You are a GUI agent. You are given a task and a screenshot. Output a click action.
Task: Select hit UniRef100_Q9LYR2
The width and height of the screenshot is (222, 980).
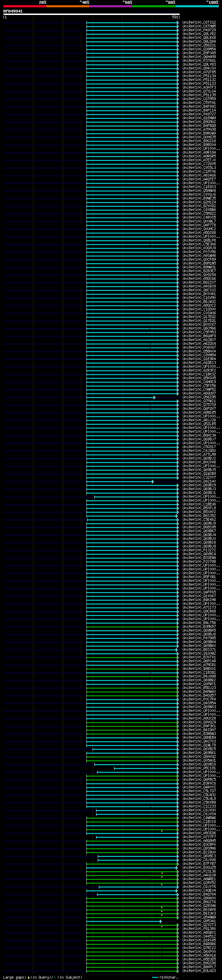(x=199, y=34)
